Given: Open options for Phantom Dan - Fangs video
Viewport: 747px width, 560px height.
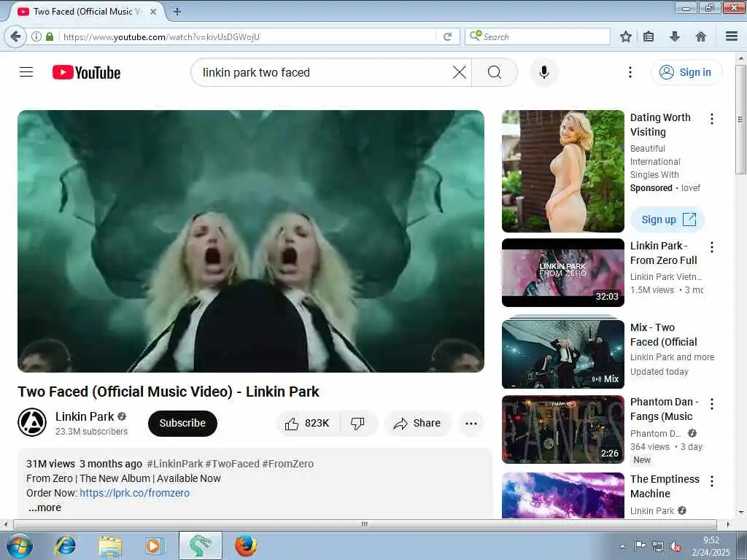Looking at the screenshot, I should (712, 404).
